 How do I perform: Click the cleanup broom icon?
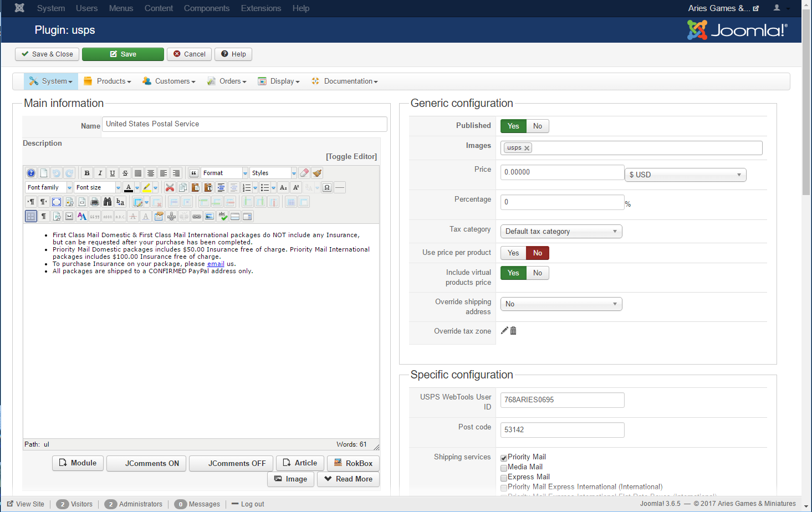[x=317, y=173]
